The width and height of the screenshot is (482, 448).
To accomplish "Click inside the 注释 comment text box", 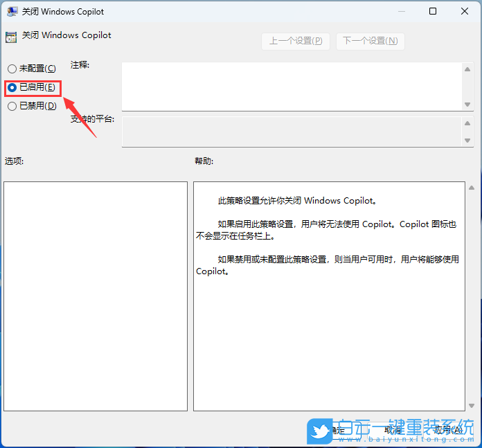I will click(292, 87).
